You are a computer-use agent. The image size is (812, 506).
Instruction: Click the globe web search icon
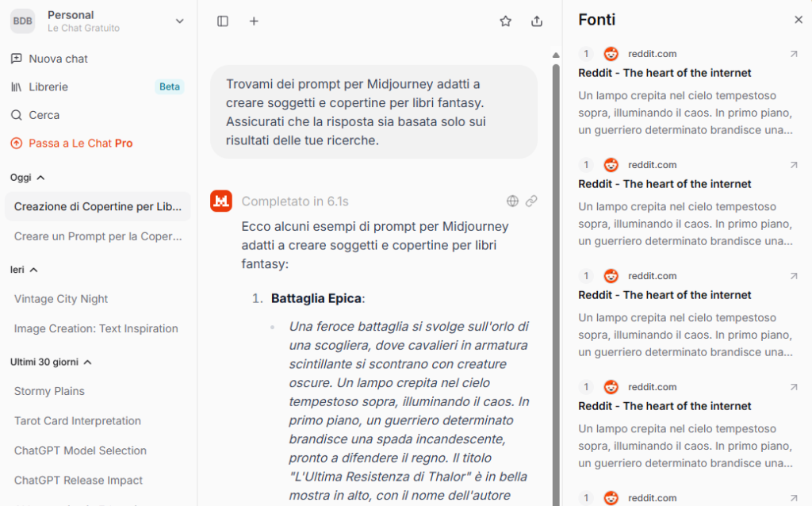pos(512,201)
